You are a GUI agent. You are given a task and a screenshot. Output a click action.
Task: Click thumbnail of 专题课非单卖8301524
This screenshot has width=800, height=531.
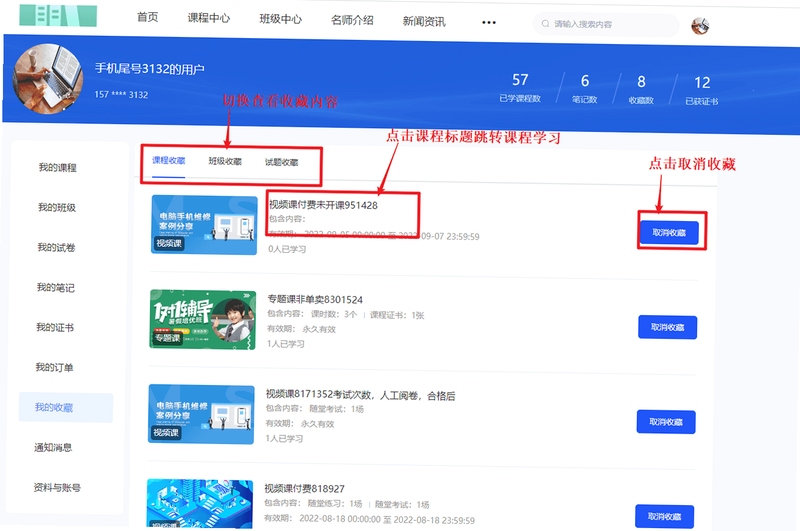(203, 319)
